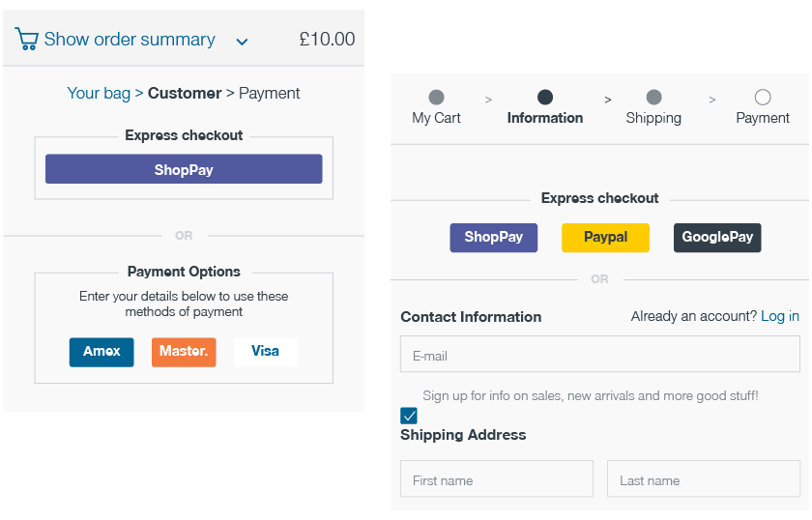This screenshot has height=520, width=812.
Task: Click the My Cart step circle
Action: pyautogui.click(x=437, y=98)
